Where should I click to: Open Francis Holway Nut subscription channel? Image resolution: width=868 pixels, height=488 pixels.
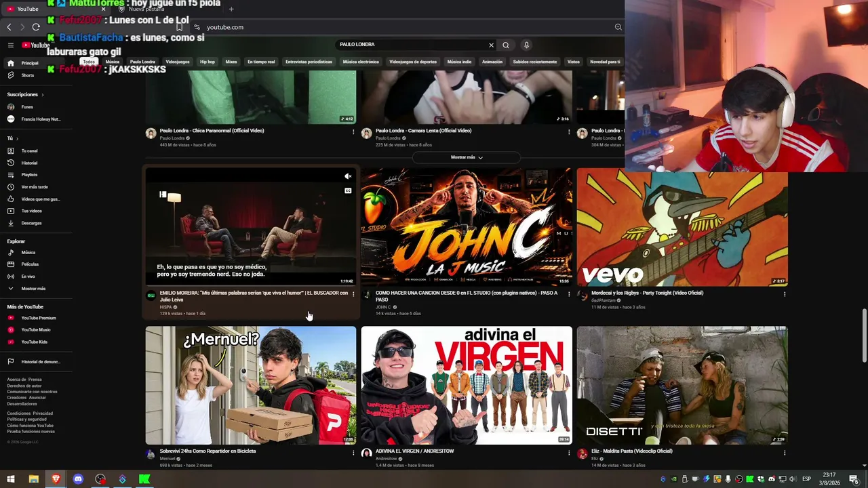coord(35,119)
